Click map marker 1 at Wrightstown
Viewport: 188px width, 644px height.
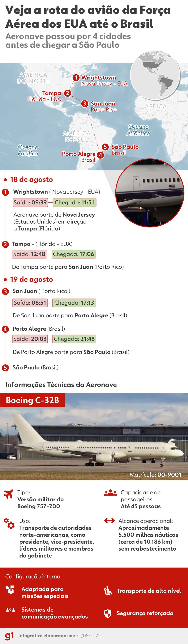[x=76, y=78]
